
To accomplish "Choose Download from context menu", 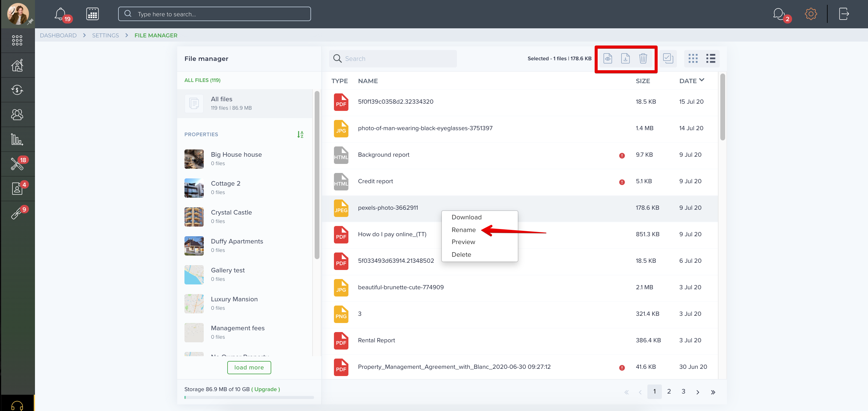I will coord(466,217).
